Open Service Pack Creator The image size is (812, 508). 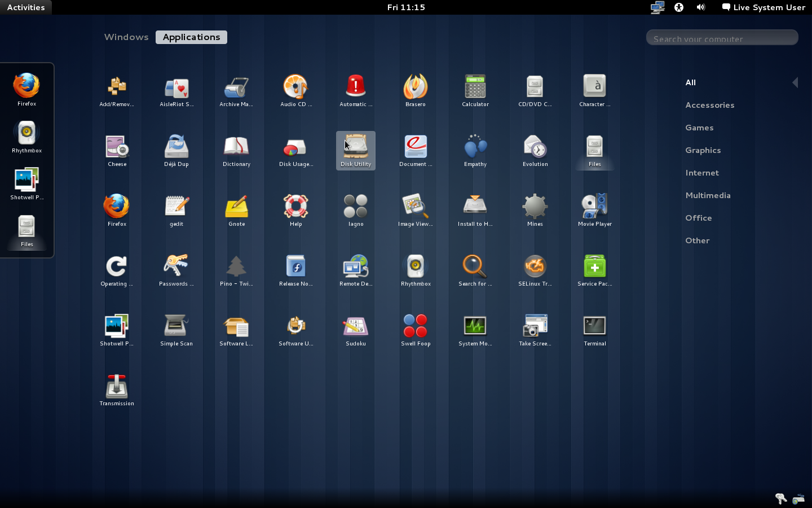(x=595, y=271)
